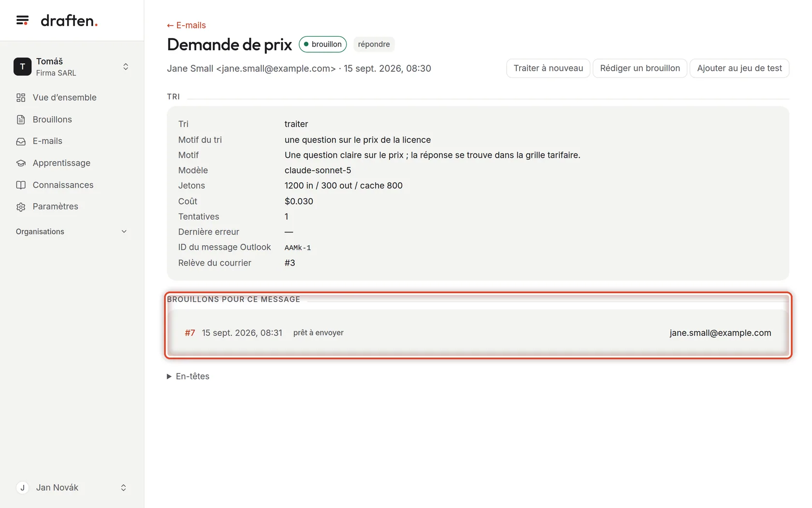Open the Tomáš Firma SARL organisation switcher
The image size is (812, 508).
(x=72, y=67)
